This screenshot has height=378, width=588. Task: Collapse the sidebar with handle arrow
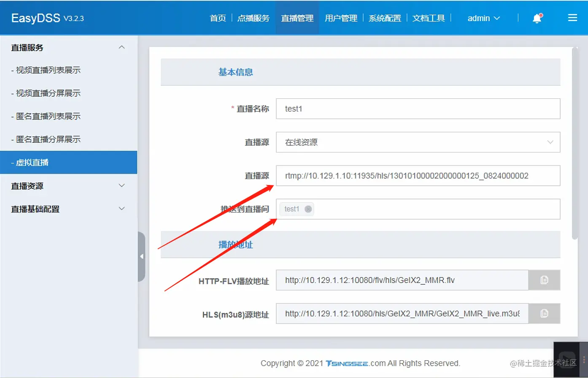(x=141, y=256)
